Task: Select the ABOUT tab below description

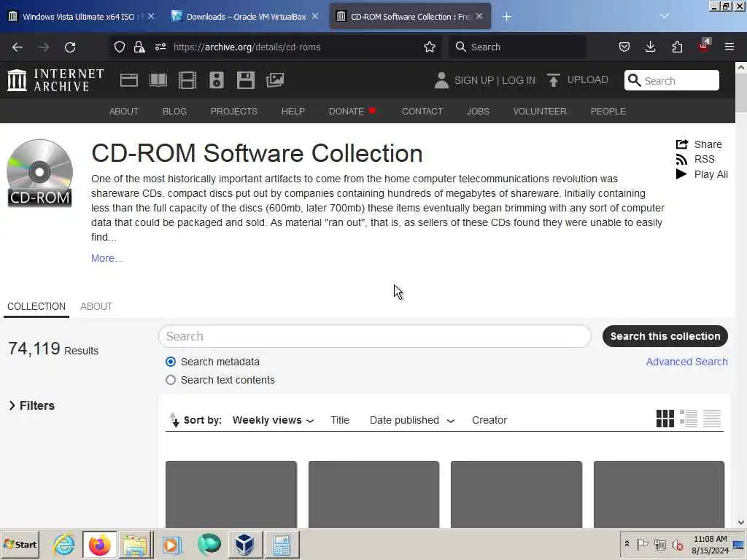Action: (96, 307)
